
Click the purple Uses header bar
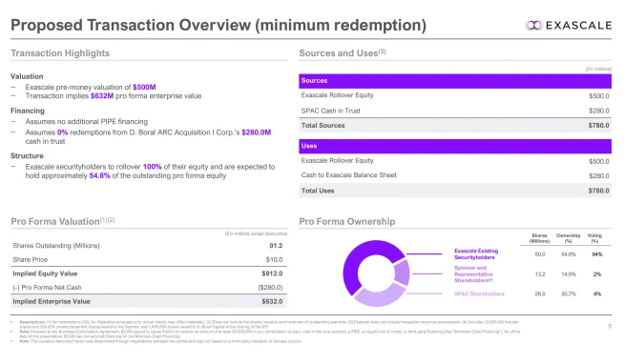(x=455, y=146)
